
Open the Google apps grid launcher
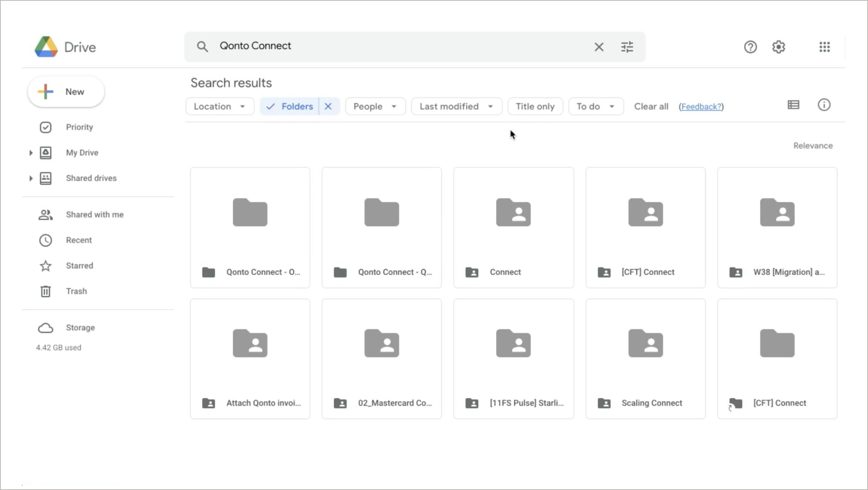824,46
